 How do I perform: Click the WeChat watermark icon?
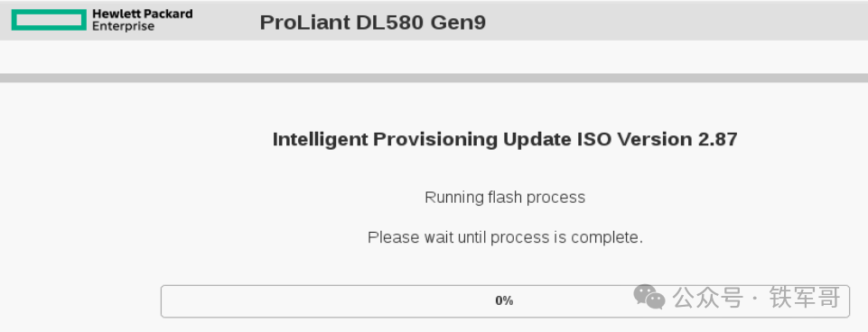[649, 297]
